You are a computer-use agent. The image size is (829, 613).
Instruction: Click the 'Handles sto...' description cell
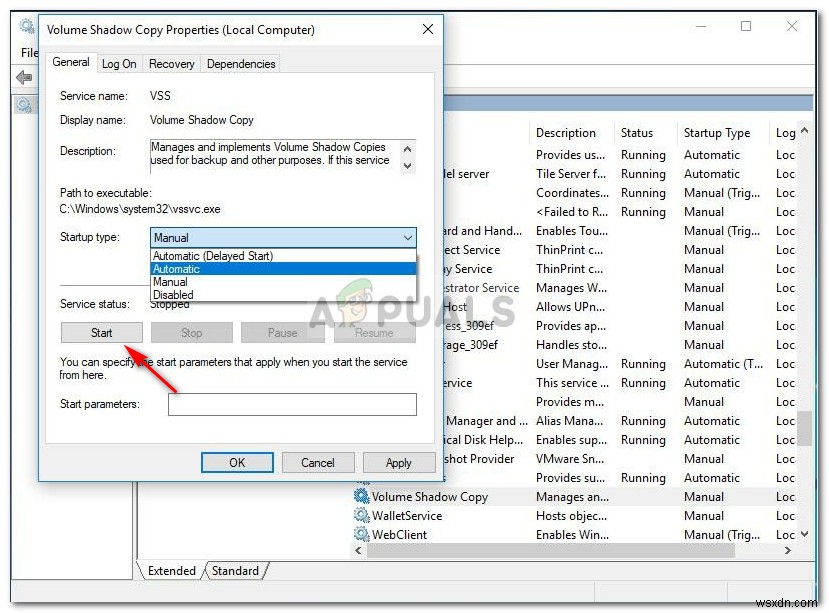tap(571, 345)
